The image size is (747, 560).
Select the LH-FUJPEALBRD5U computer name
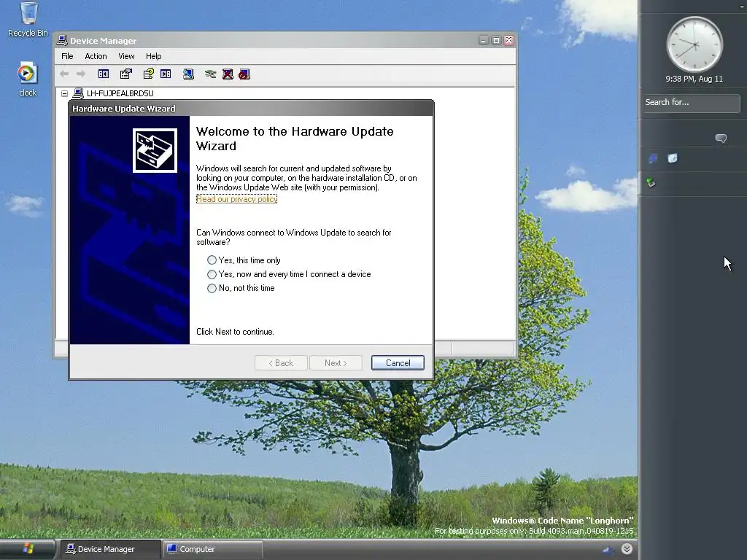point(120,93)
